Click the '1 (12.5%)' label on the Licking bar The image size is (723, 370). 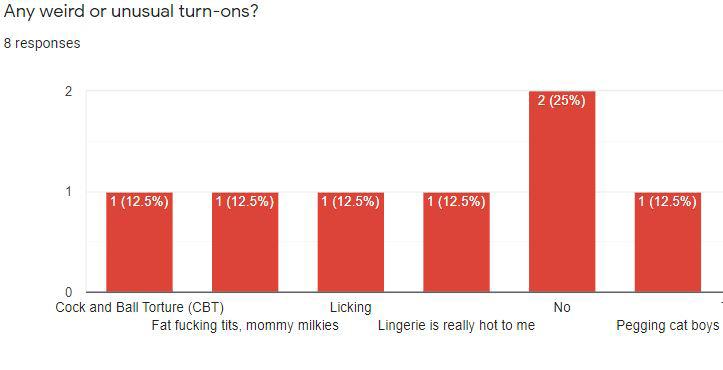pos(351,202)
